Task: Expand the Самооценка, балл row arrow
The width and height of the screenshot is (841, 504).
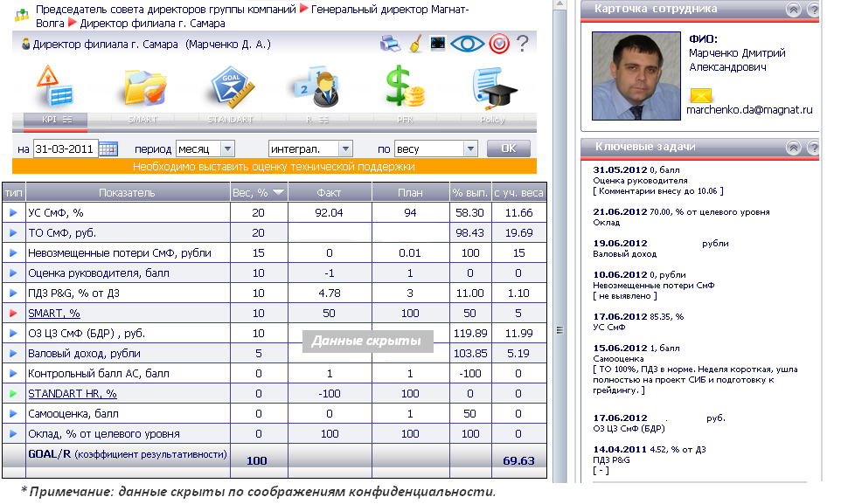Action: coord(13,413)
